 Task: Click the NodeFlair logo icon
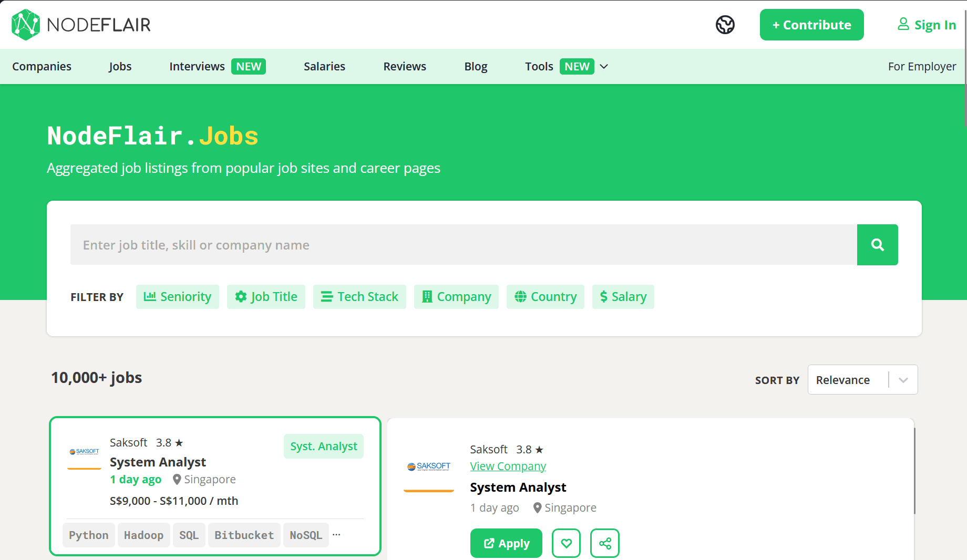[26, 25]
